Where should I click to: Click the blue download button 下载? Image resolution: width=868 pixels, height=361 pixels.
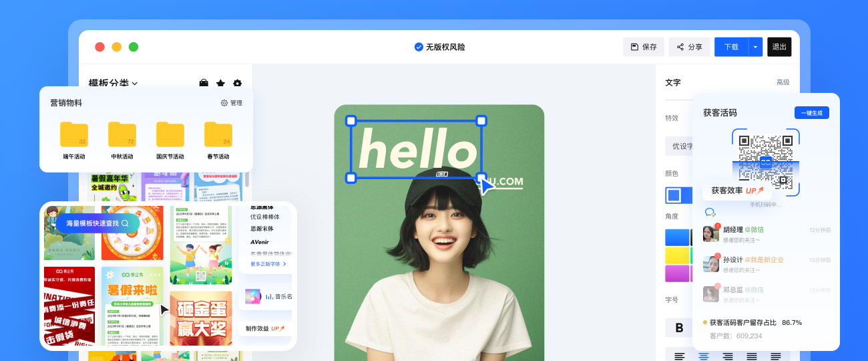(731, 47)
